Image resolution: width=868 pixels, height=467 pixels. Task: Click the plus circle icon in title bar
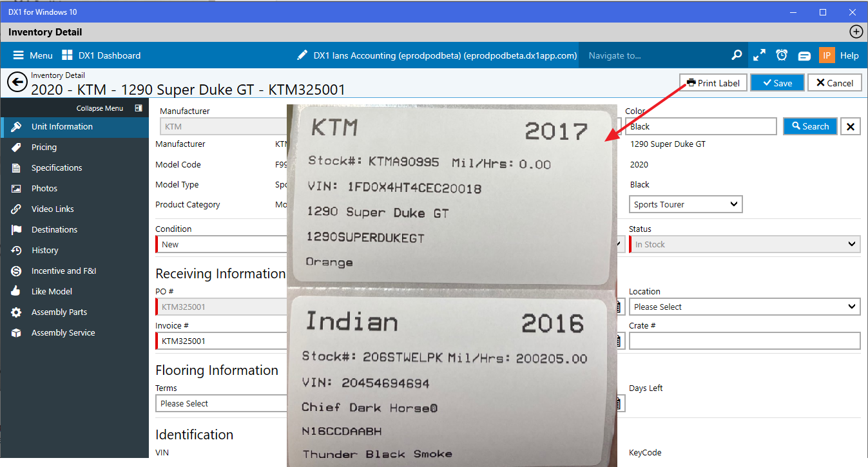[856, 32]
